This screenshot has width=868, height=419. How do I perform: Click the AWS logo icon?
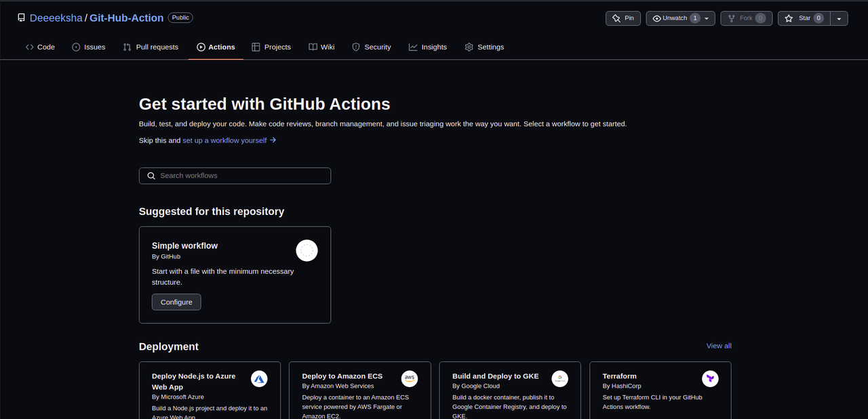click(410, 379)
